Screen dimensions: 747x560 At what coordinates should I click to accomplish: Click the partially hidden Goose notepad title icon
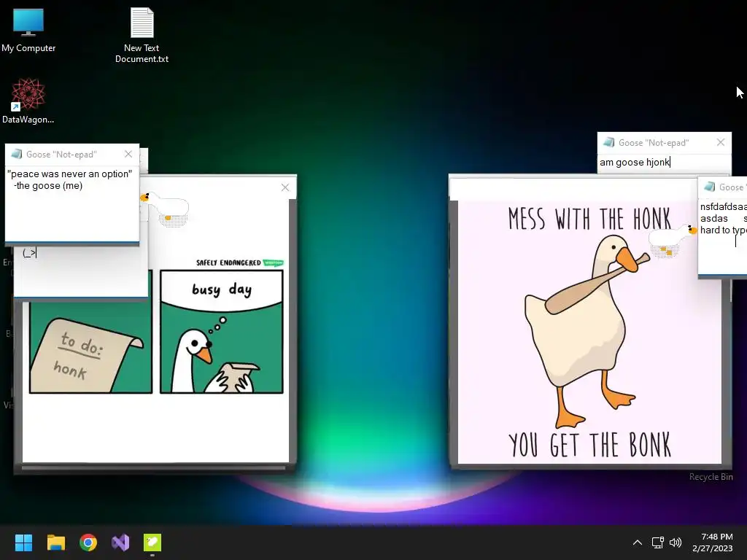710,187
